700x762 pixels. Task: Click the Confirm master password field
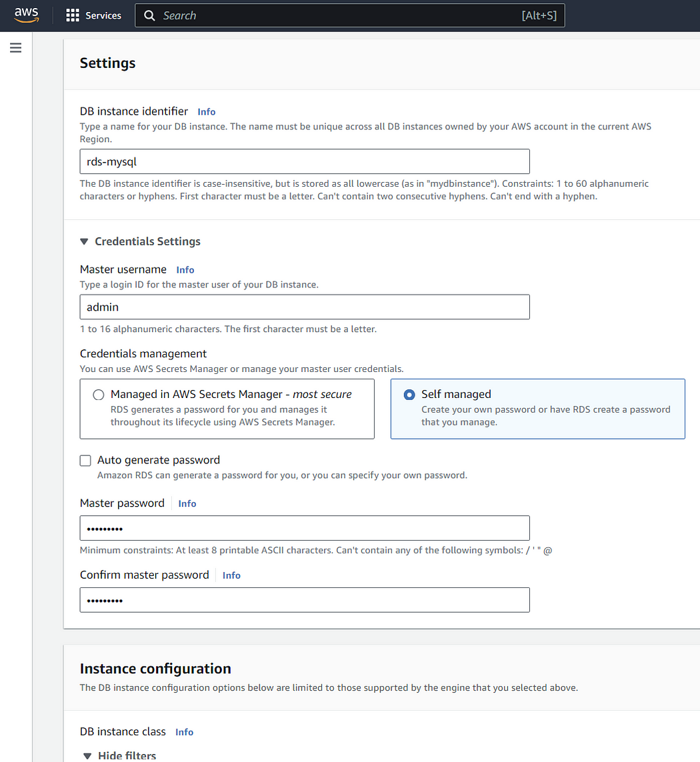305,600
